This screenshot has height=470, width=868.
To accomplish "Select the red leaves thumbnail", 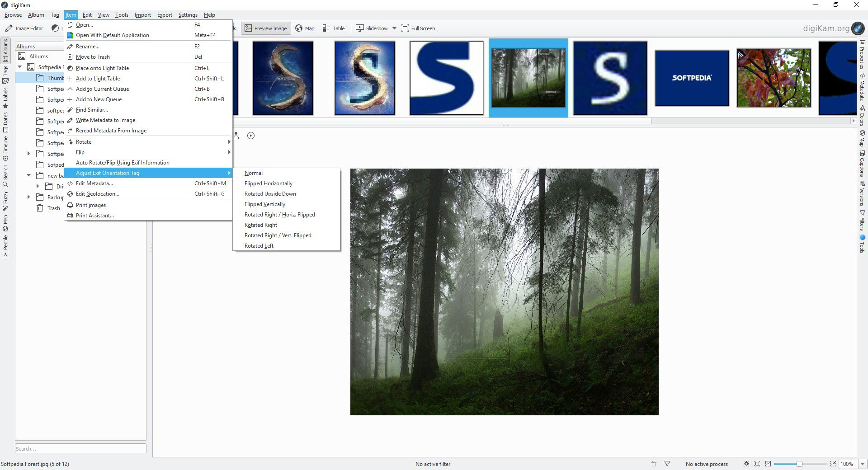I will point(774,78).
